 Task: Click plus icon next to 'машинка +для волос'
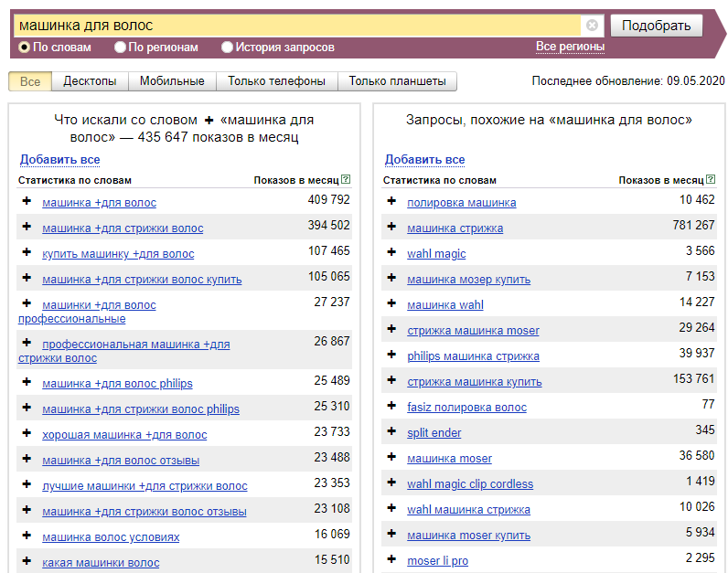click(x=27, y=201)
